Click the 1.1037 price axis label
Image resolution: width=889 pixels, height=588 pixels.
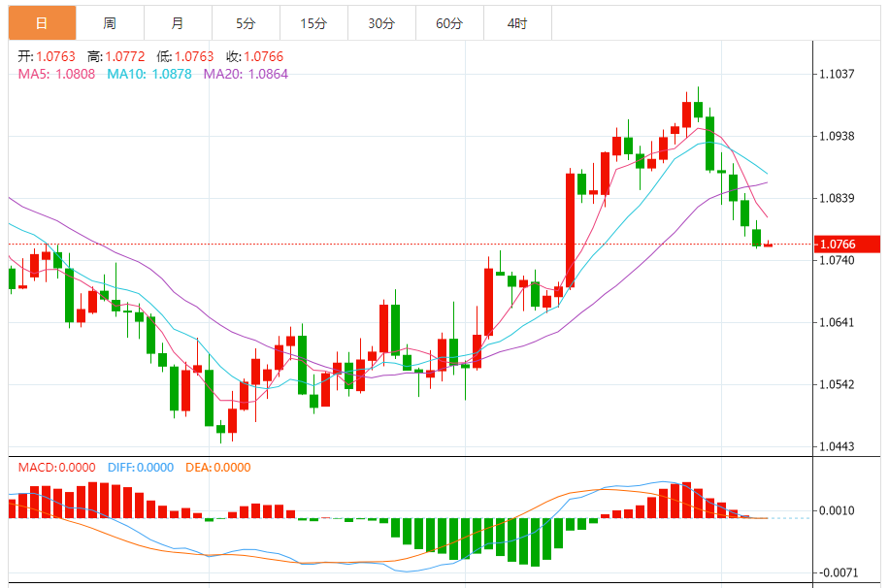837,74
